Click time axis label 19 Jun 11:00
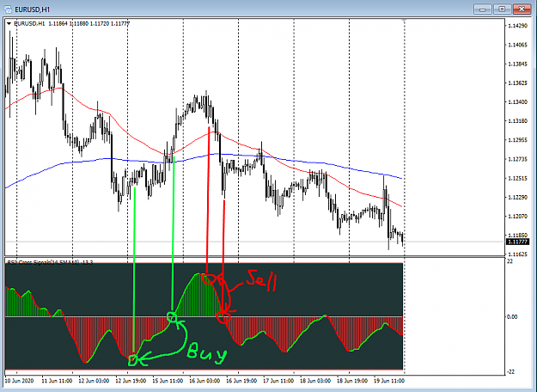The width and height of the screenshot is (537, 392). click(389, 381)
